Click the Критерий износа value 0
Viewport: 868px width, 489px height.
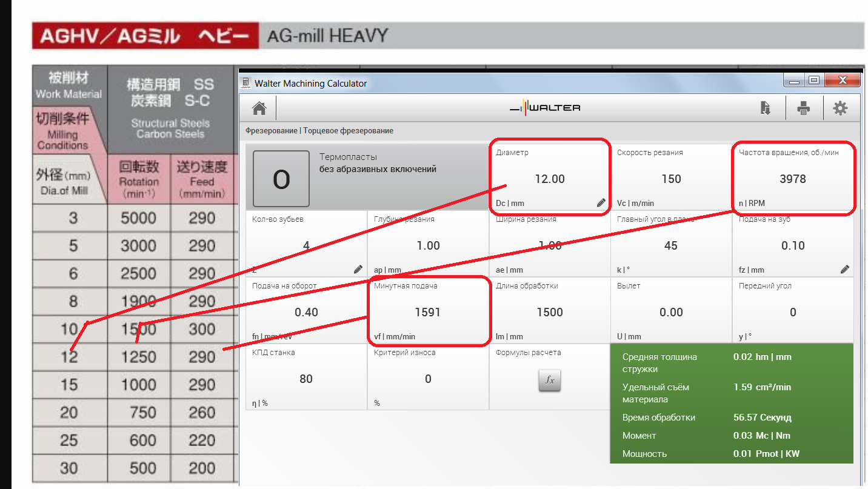(x=428, y=379)
